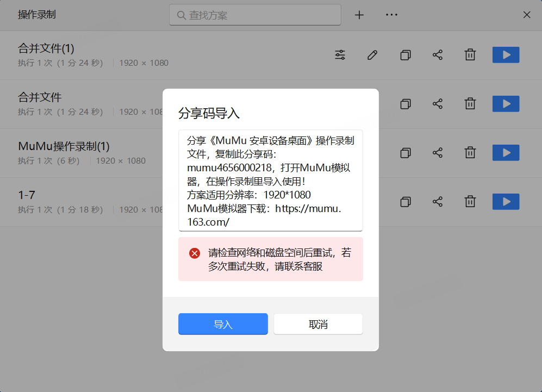Click the blue 导入 import button
The image size is (542, 392).
(x=223, y=324)
